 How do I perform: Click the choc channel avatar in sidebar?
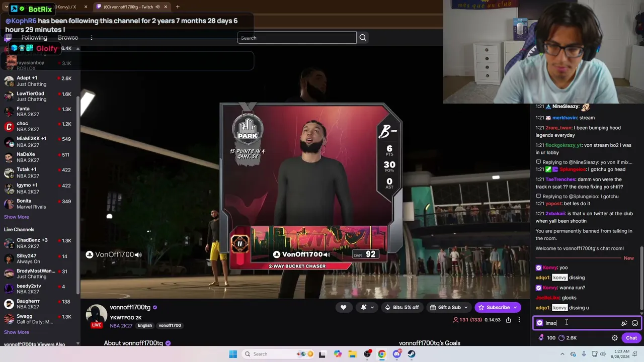click(x=9, y=127)
